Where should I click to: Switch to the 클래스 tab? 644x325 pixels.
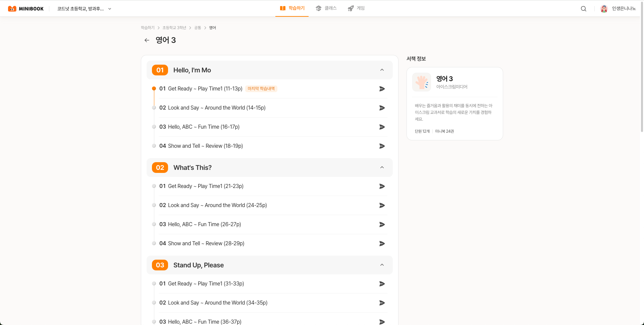326,8
